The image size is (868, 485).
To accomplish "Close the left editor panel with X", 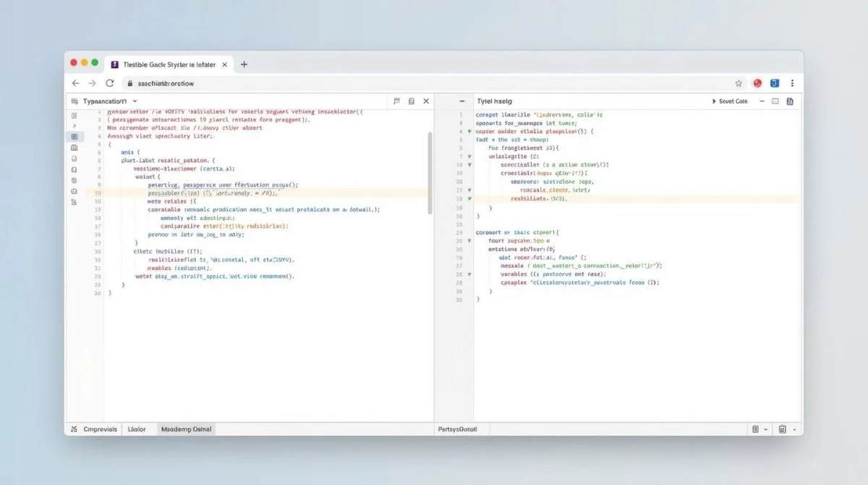I will pyautogui.click(x=426, y=101).
